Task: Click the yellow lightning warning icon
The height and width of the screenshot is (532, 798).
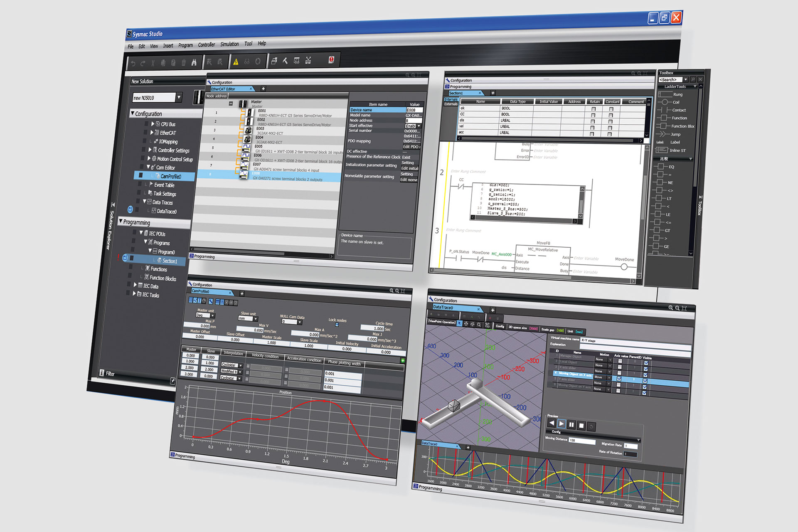Action: [236, 62]
